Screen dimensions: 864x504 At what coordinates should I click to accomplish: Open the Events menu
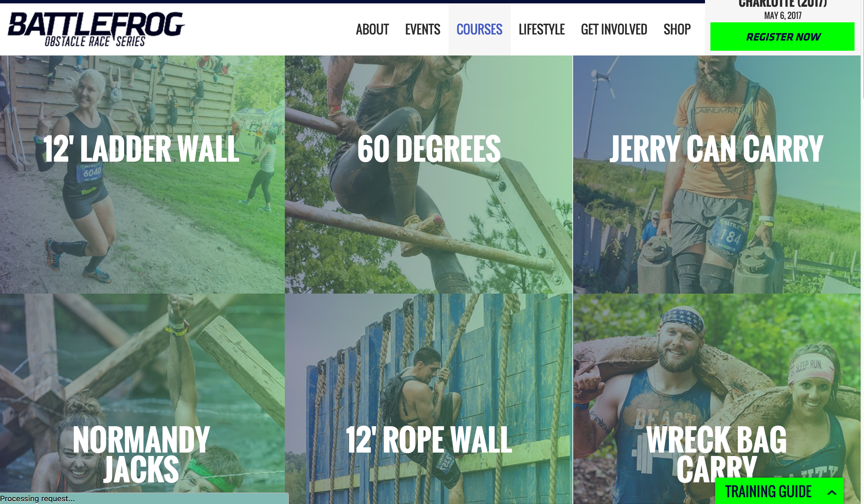pyautogui.click(x=423, y=29)
